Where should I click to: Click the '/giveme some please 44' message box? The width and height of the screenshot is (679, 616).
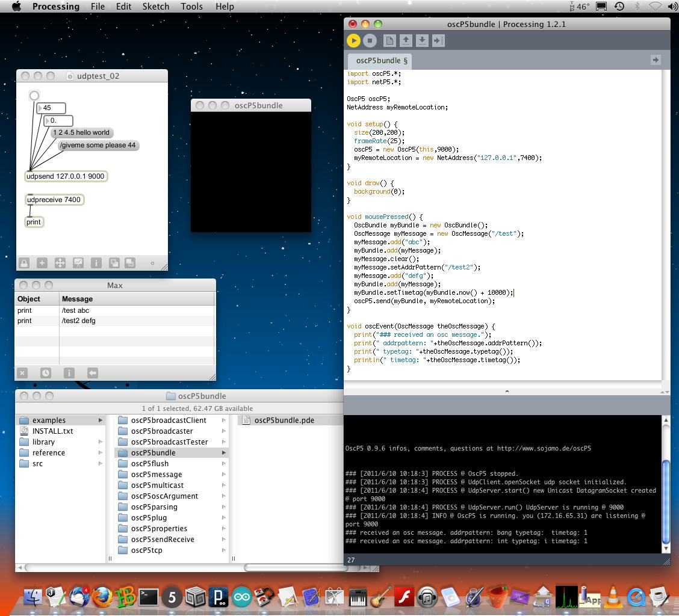point(98,145)
